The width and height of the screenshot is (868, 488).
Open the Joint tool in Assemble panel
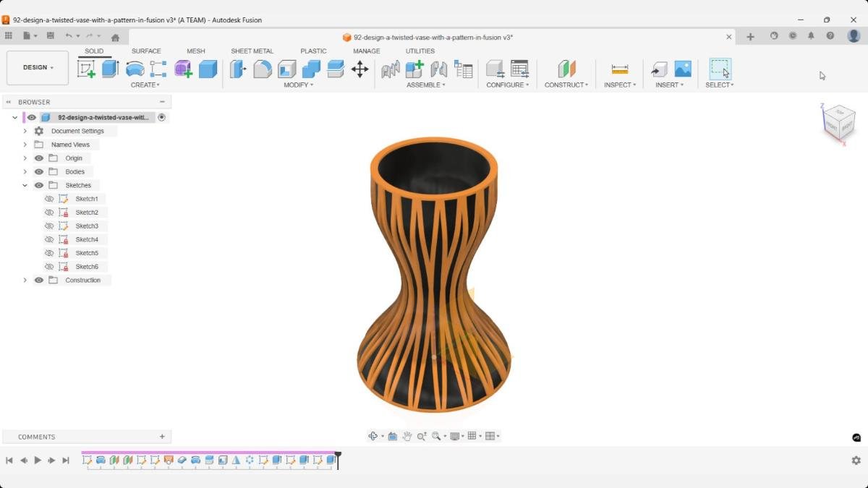[x=415, y=69]
